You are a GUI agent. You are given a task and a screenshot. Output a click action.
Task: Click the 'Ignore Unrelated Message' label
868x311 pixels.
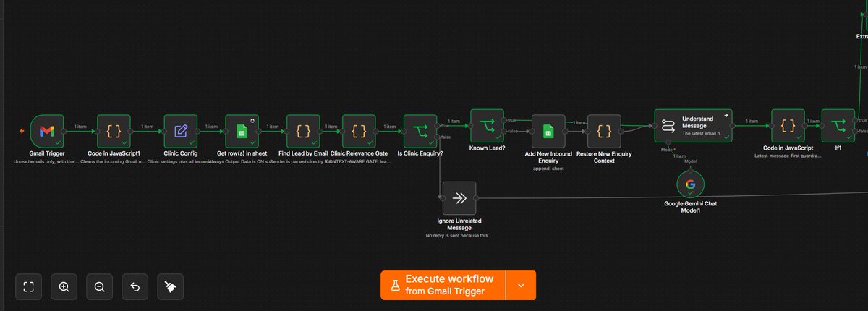459,223
